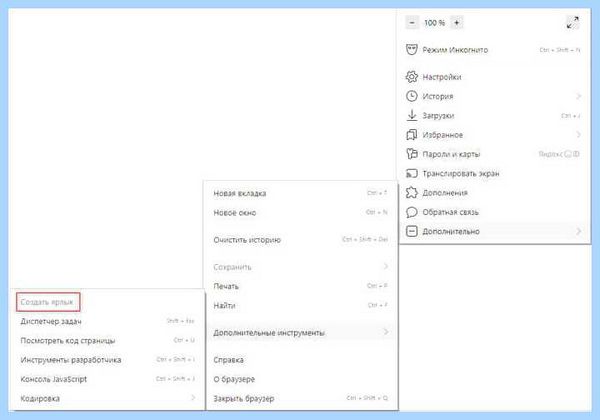Open Диспетчер задач entry
Screen dimensions: 600x420
(x=108, y=321)
